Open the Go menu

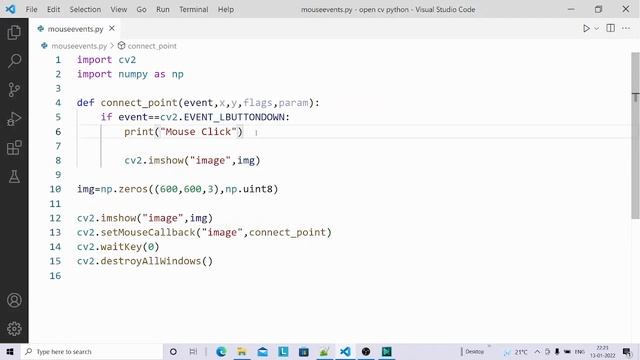(141, 9)
